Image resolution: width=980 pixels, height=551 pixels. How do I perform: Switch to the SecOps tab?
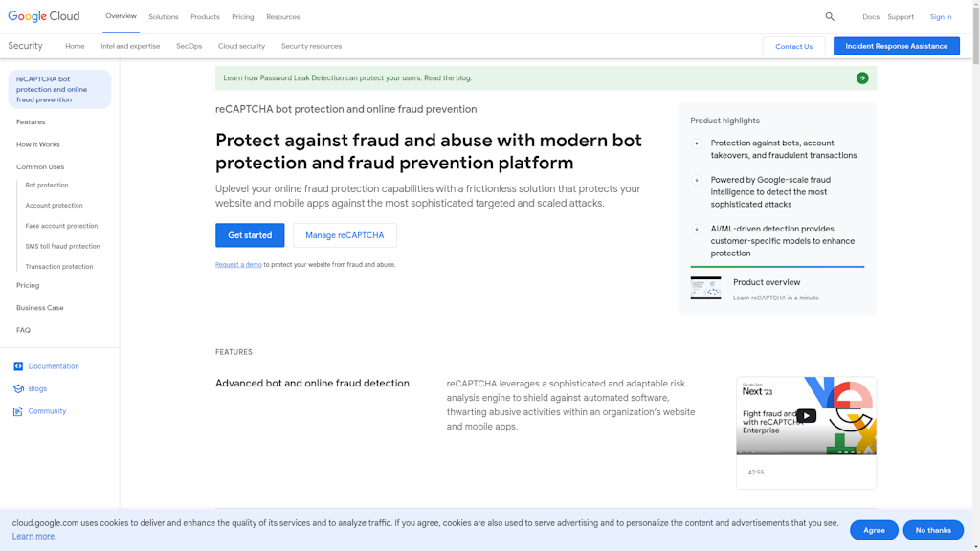[189, 46]
